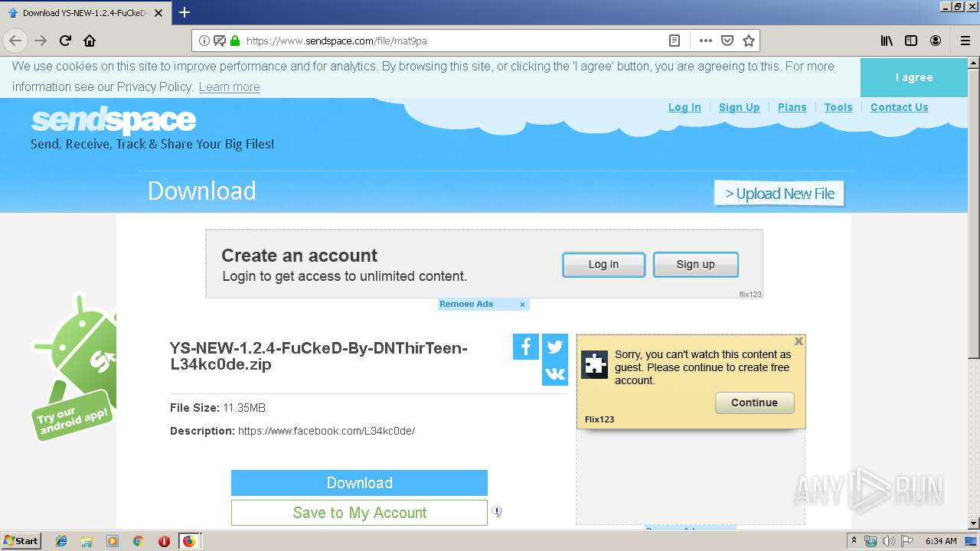Open Contact Us page

tap(899, 107)
